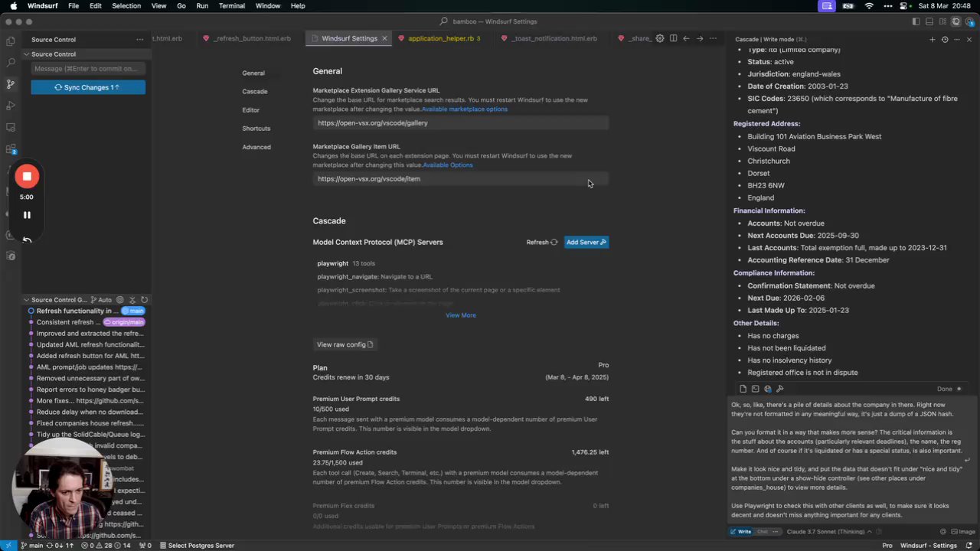The width and height of the screenshot is (980, 551).
Task: Close the Cascade panel
Action: (969, 39)
